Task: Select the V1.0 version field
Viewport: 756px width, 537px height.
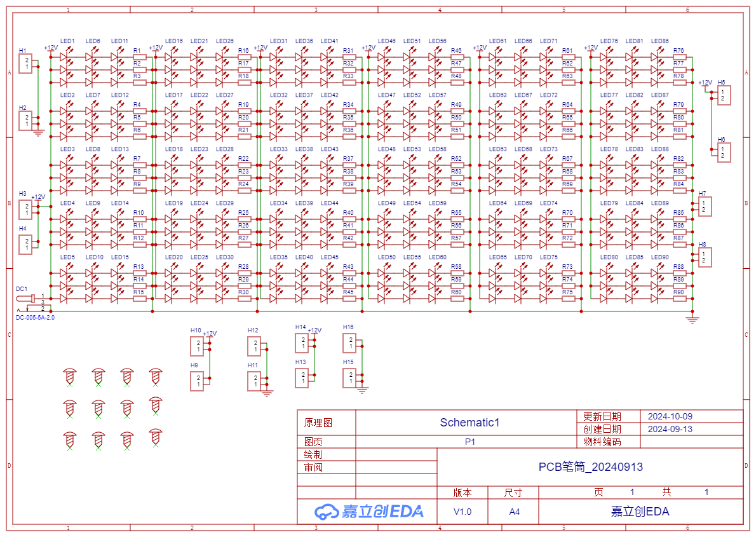Action: (462, 512)
